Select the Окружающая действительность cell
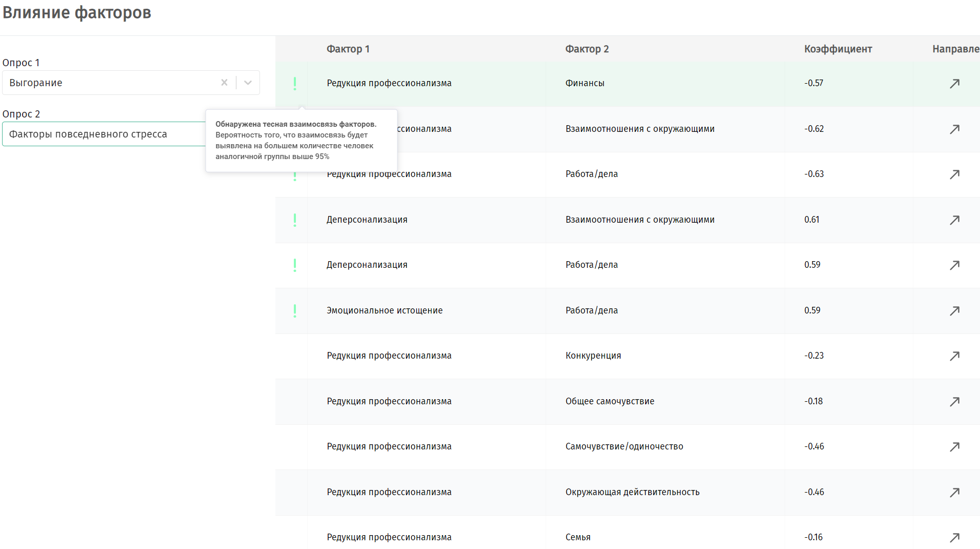 pos(632,492)
